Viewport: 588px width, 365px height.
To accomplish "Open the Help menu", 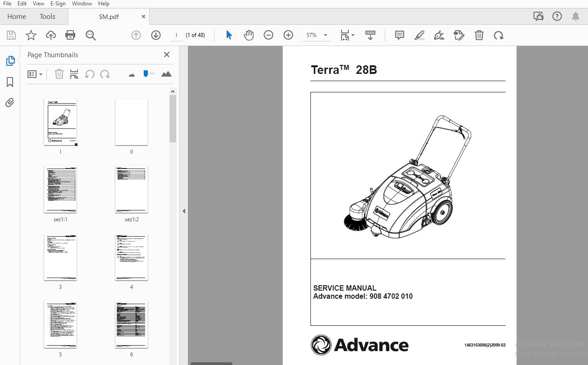I will pos(104,4).
